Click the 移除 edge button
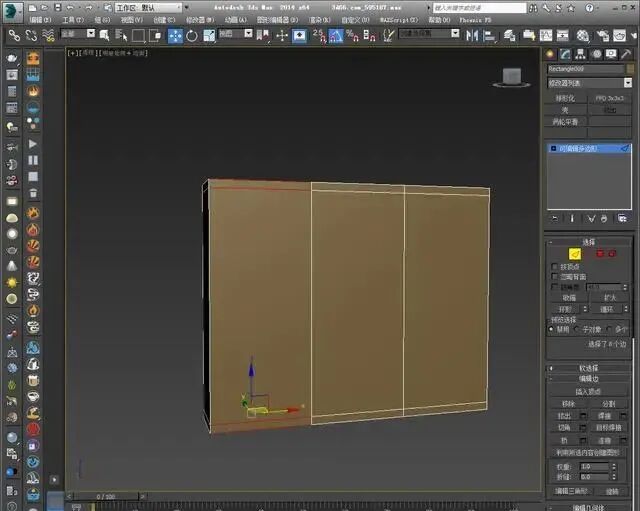 (569, 404)
